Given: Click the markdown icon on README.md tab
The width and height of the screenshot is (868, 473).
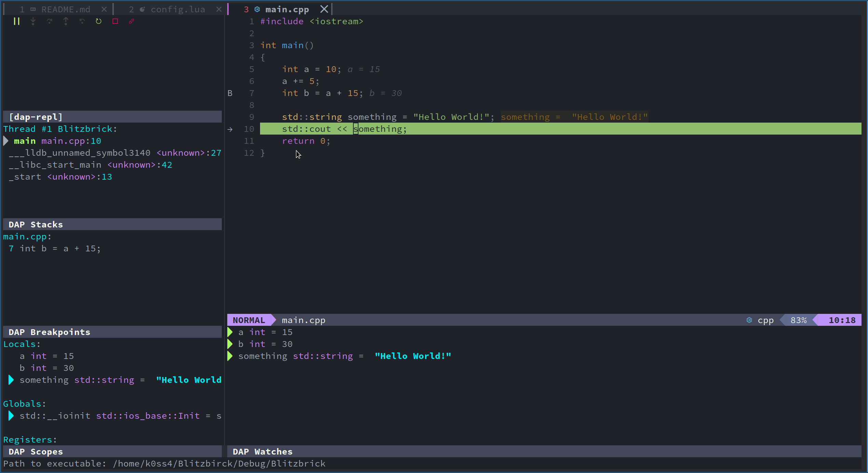Looking at the screenshot, I should pos(33,9).
